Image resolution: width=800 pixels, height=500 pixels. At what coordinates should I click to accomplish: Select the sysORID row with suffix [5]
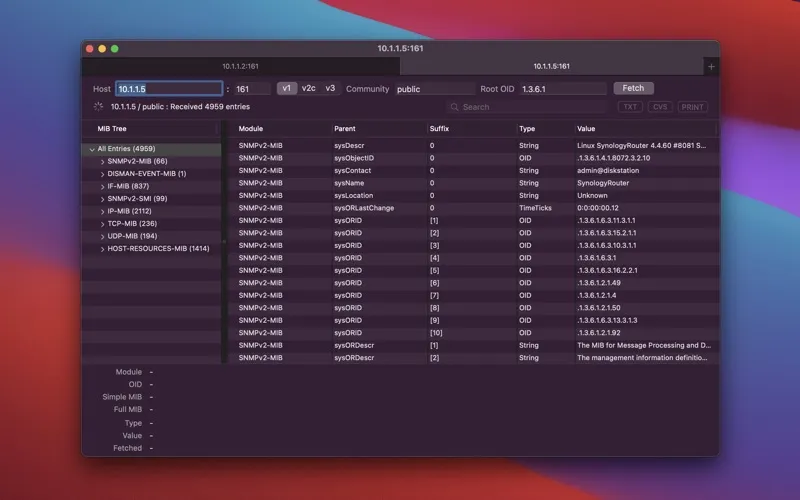(x=474, y=270)
